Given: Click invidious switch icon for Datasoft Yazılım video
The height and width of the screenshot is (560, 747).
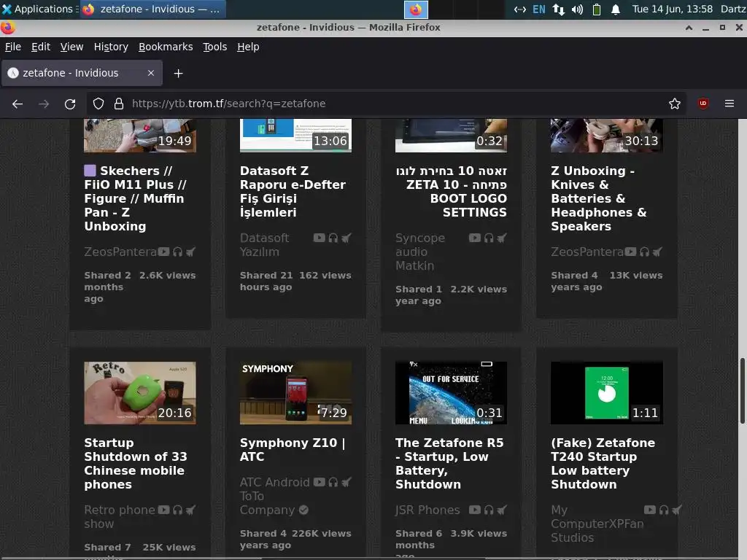Looking at the screenshot, I should (347, 238).
